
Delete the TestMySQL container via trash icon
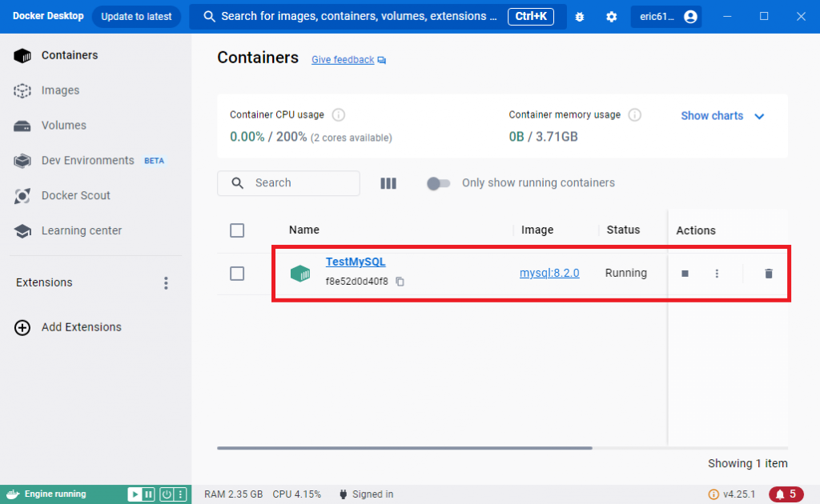point(768,274)
